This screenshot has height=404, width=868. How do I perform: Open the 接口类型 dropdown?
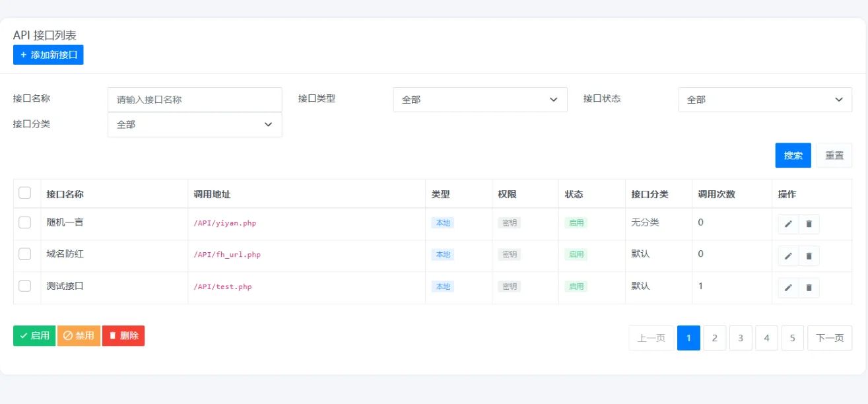(480, 99)
